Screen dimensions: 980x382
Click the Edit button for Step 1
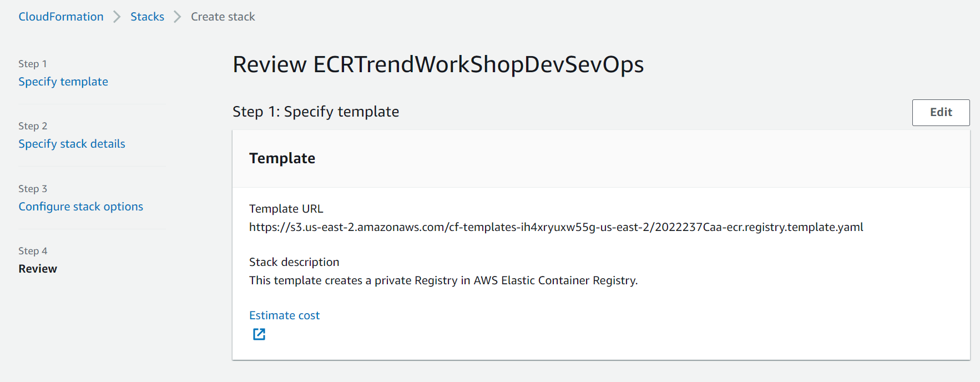pos(941,112)
